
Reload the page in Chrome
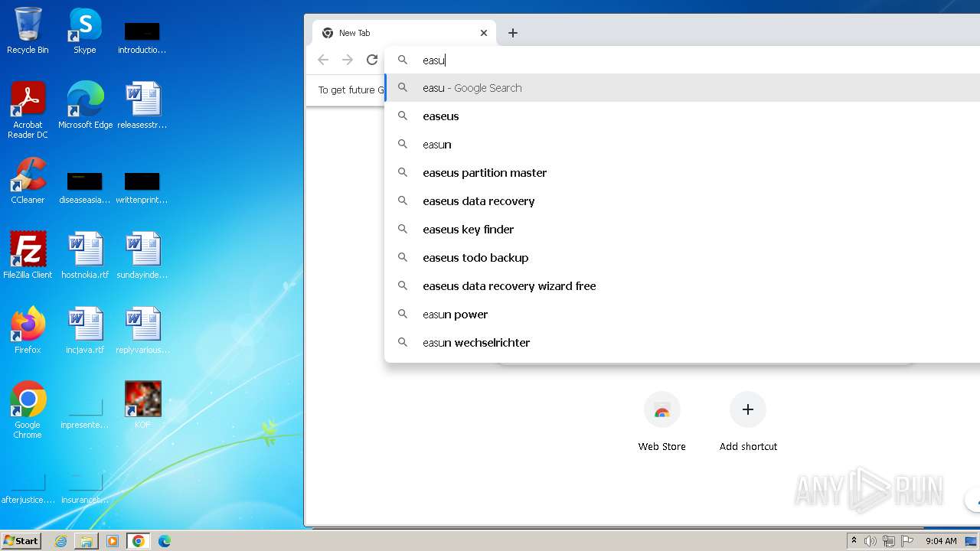372,60
